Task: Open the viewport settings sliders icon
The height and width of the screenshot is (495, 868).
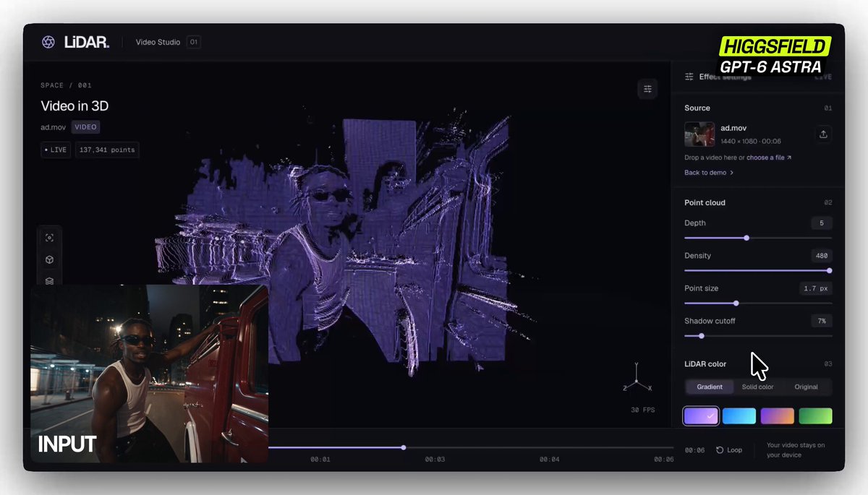Action: click(x=647, y=89)
